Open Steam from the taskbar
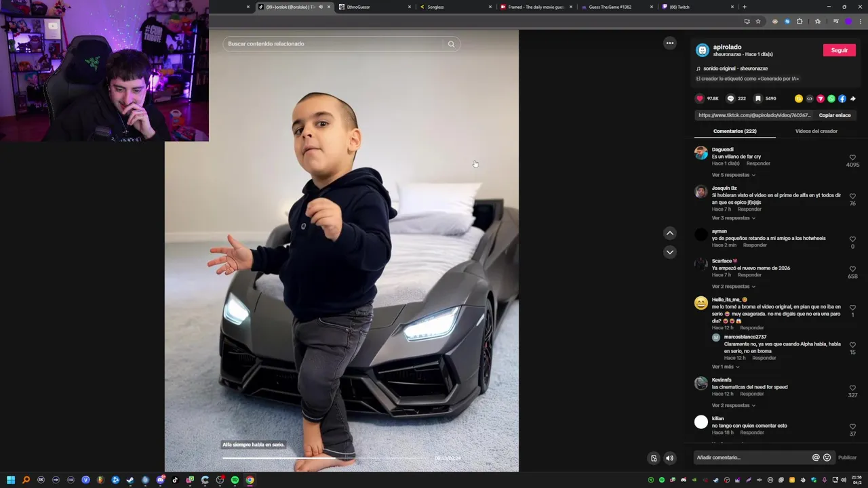 point(130,480)
